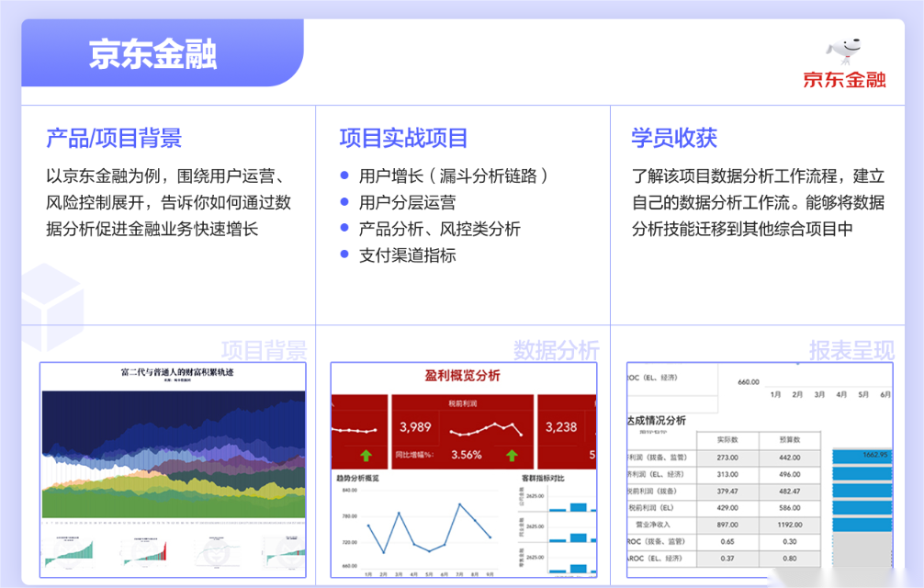Click the 3,238 value card
This screenshot has height=588, width=924.
pyautogui.click(x=561, y=427)
